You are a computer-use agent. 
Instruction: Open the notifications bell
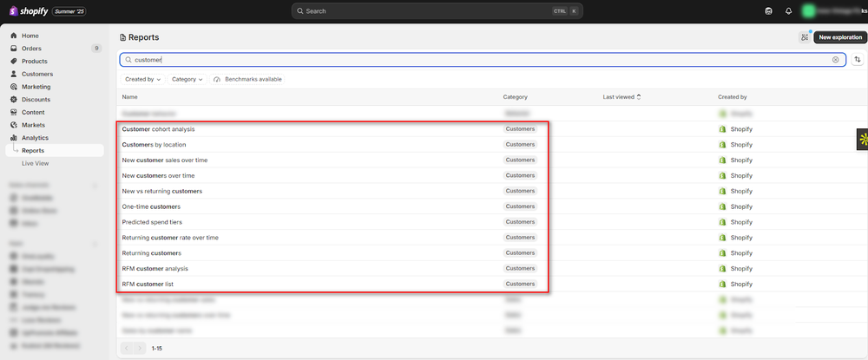point(788,11)
